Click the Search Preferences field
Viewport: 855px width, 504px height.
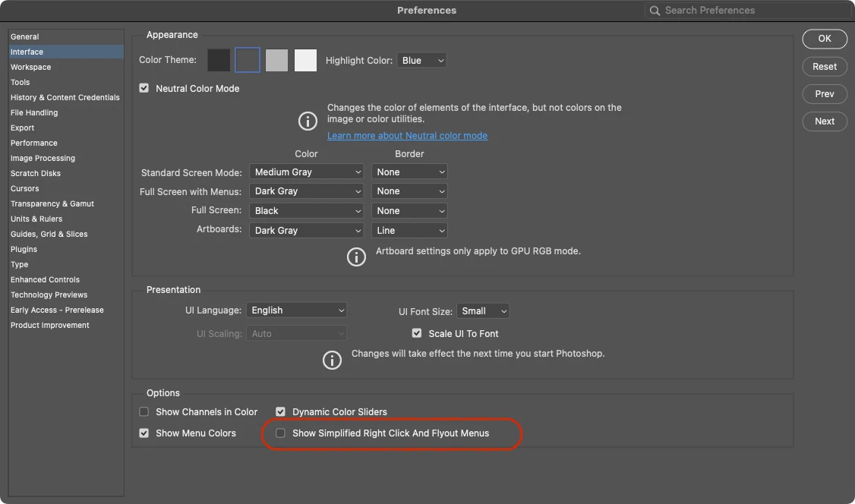(x=748, y=11)
